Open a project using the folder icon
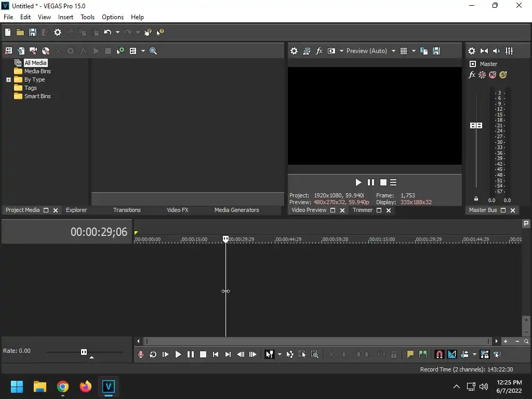532x399 pixels. click(20, 32)
